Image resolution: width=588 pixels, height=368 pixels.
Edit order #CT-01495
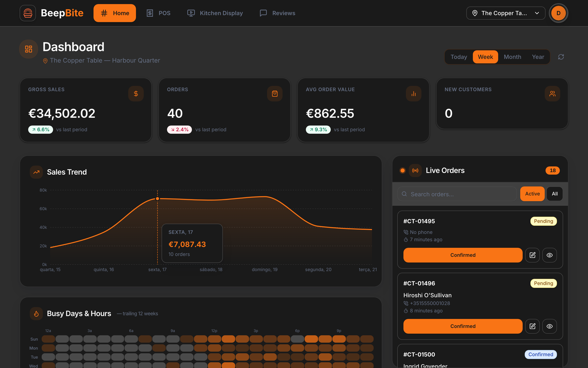click(532, 255)
